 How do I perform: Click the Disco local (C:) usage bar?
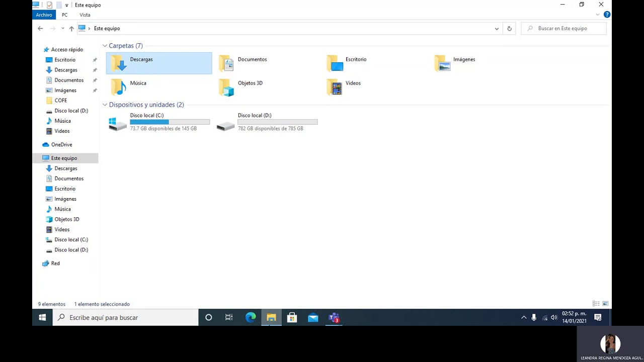170,122
